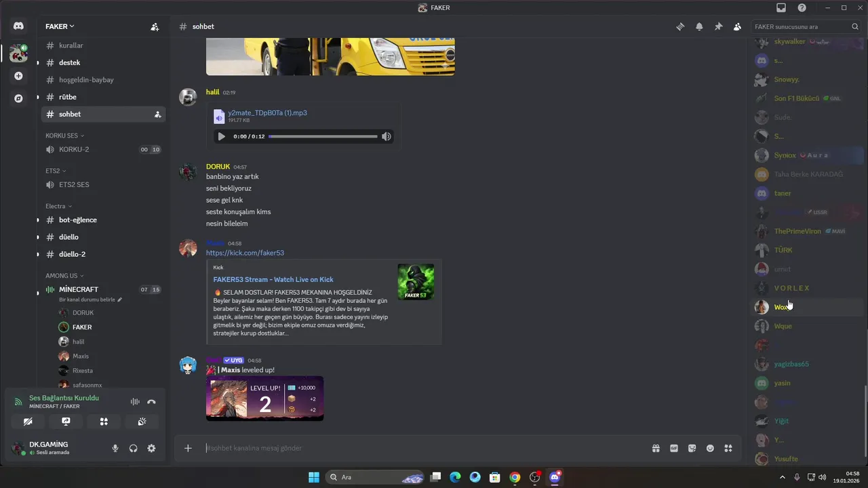
Task: Collapse the Electra category
Action: click(x=58, y=206)
